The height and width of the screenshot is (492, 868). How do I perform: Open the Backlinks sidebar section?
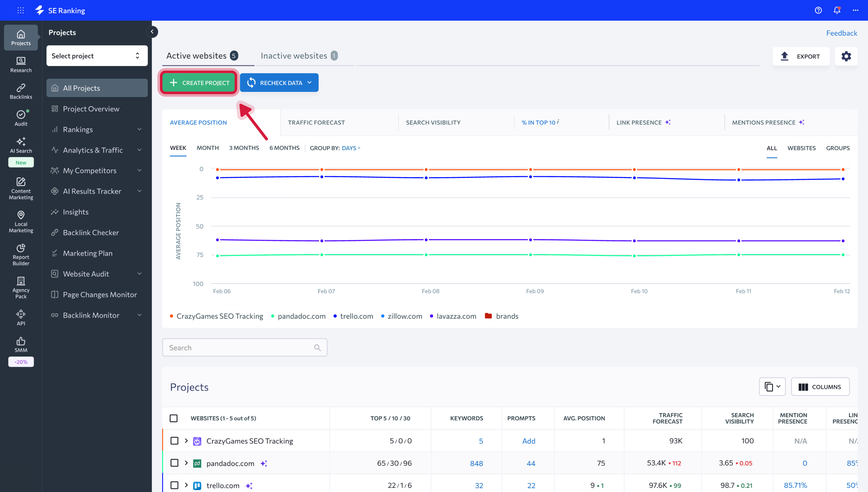[21, 91]
